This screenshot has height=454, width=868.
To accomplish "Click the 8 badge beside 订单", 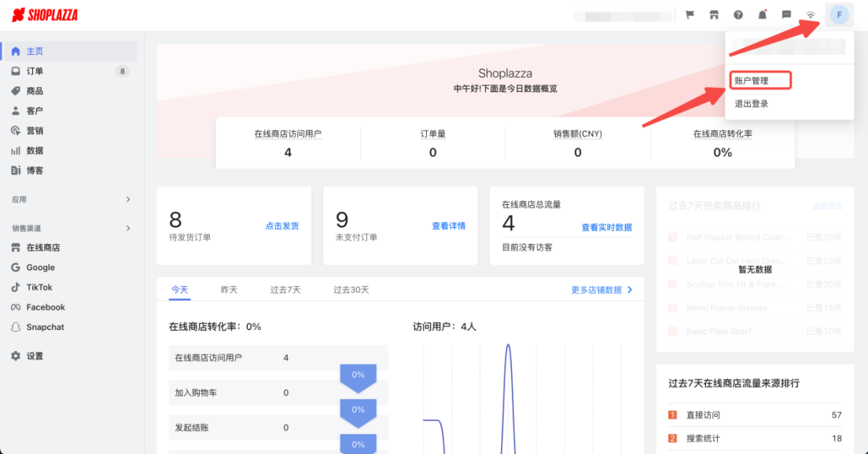I will coord(123,71).
